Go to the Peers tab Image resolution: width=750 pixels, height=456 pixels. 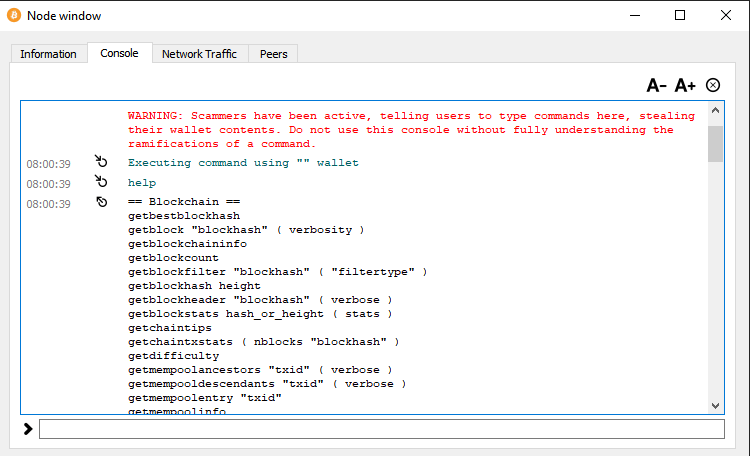click(x=273, y=54)
